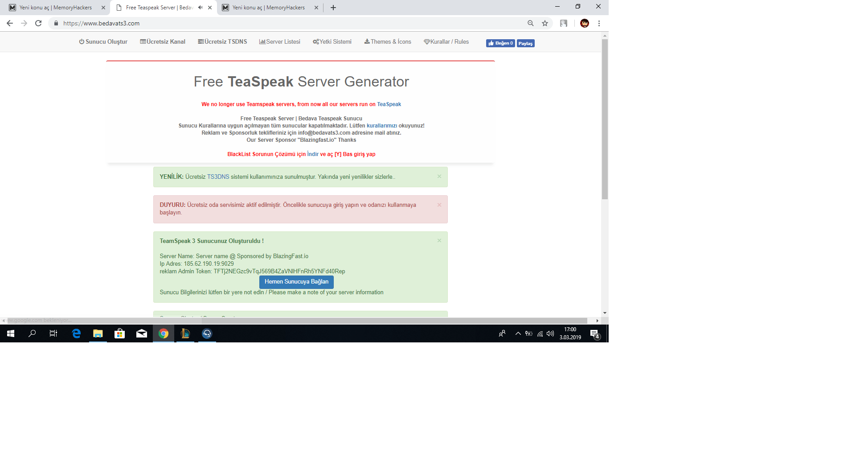Close the last MemoryHackers tab
868x469 pixels.
316,8
